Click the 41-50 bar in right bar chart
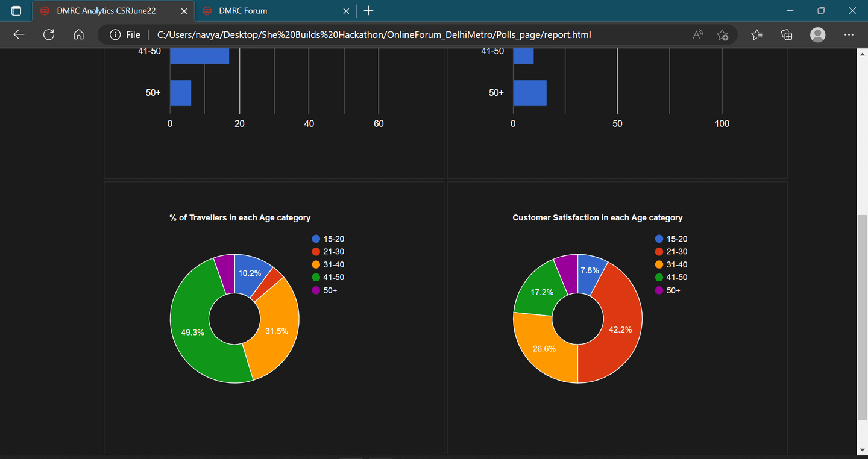This screenshot has height=459, width=868. (x=523, y=56)
